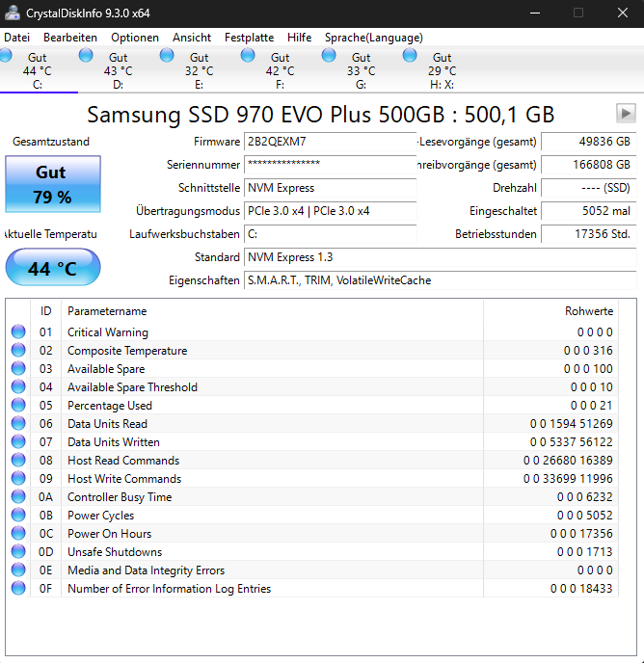Select the Percentage Used parameter name

pyautogui.click(x=110, y=406)
